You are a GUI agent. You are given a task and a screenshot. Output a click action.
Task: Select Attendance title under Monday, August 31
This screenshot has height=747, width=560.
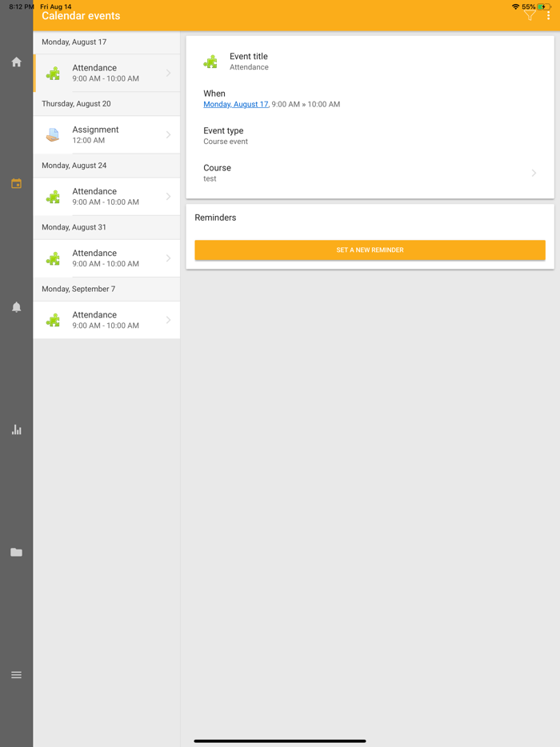click(94, 253)
